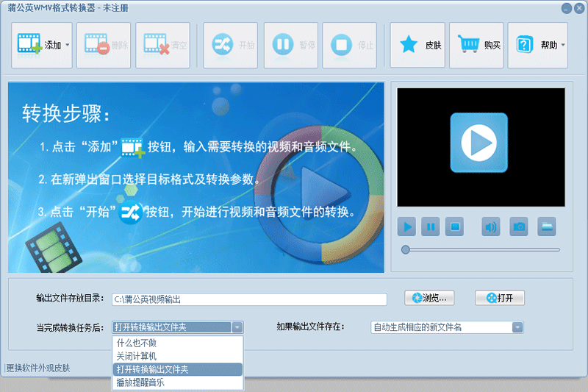Click the 自动生成相应的新文件名 combo box
The image size is (588, 392).
pos(447,327)
